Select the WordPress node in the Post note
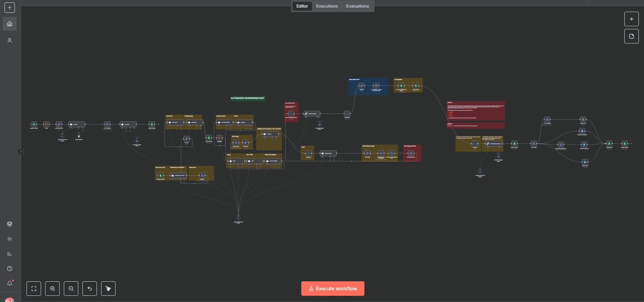644x302 pixels. tap(308, 153)
